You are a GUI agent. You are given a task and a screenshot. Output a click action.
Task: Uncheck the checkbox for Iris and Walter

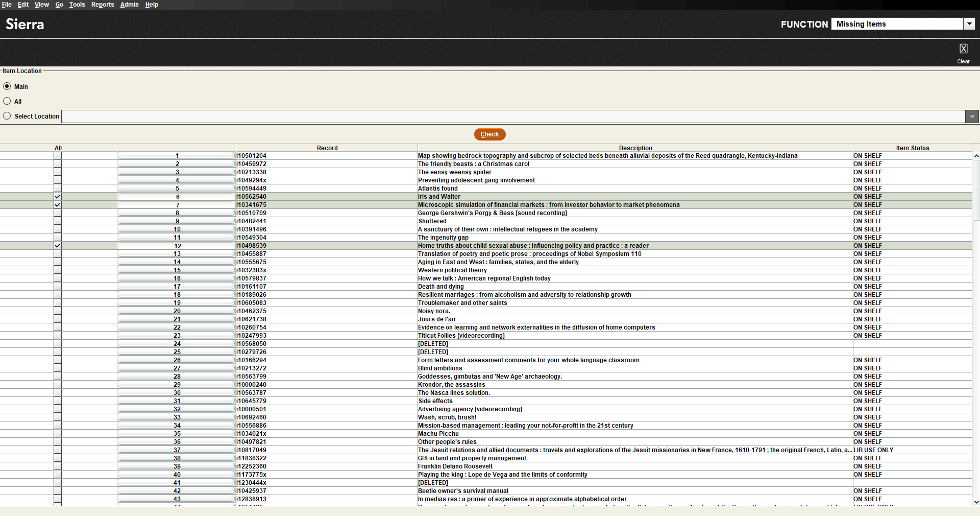click(x=58, y=197)
